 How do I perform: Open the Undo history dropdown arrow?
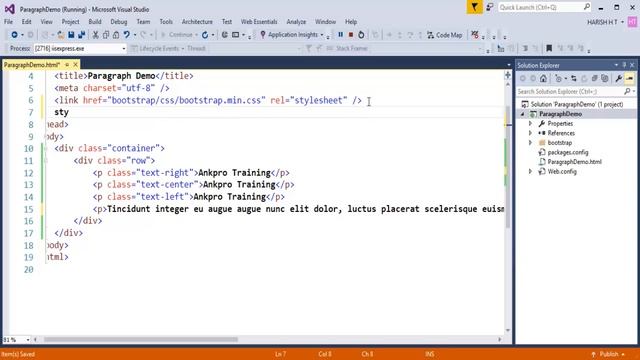point(134,35)
